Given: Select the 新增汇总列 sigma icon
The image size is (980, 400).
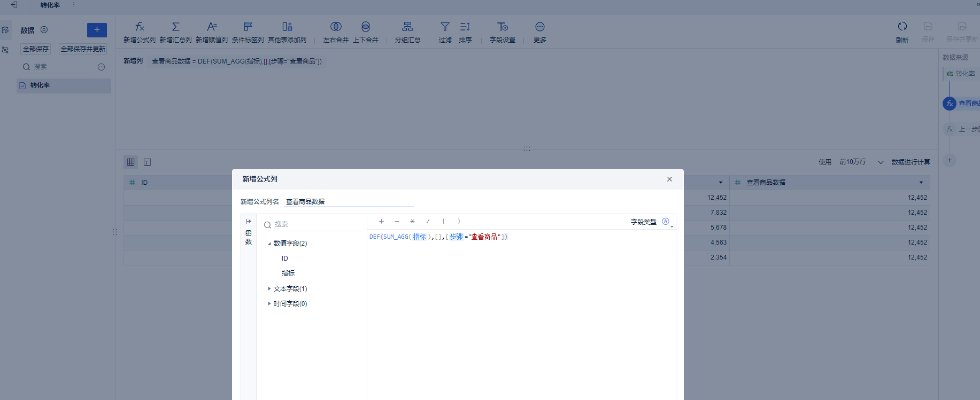Looking at the screenshot, I should 175,27.
